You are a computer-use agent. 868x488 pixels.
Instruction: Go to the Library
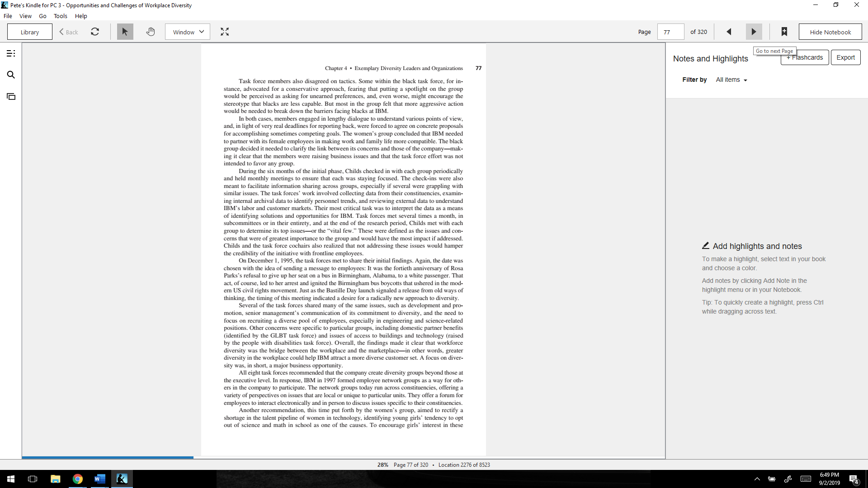point(30,32)
